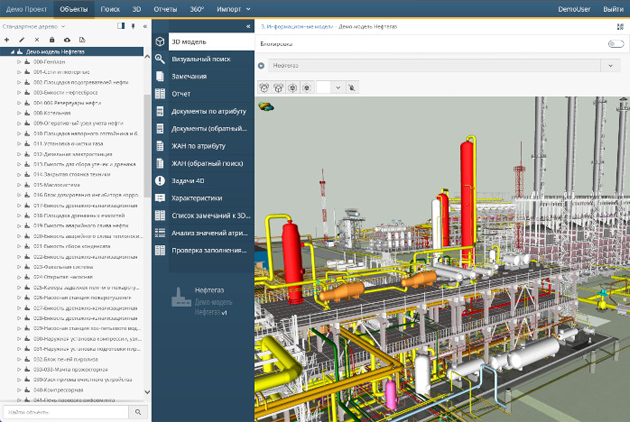Click the cloud upload icon in tree toolbar
Screen dimensions: 630x422
pos(67,39)
